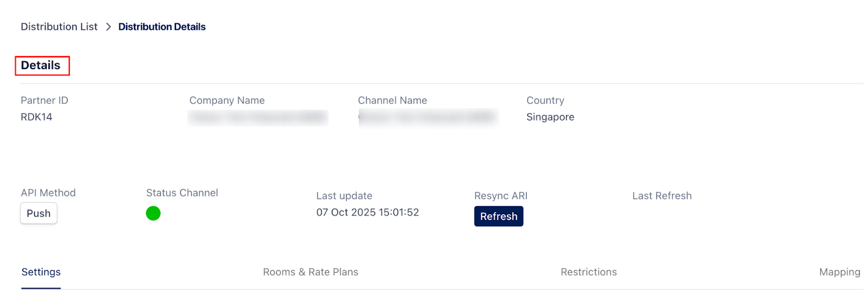Click the Last Refresh label

tap(662, 196)
